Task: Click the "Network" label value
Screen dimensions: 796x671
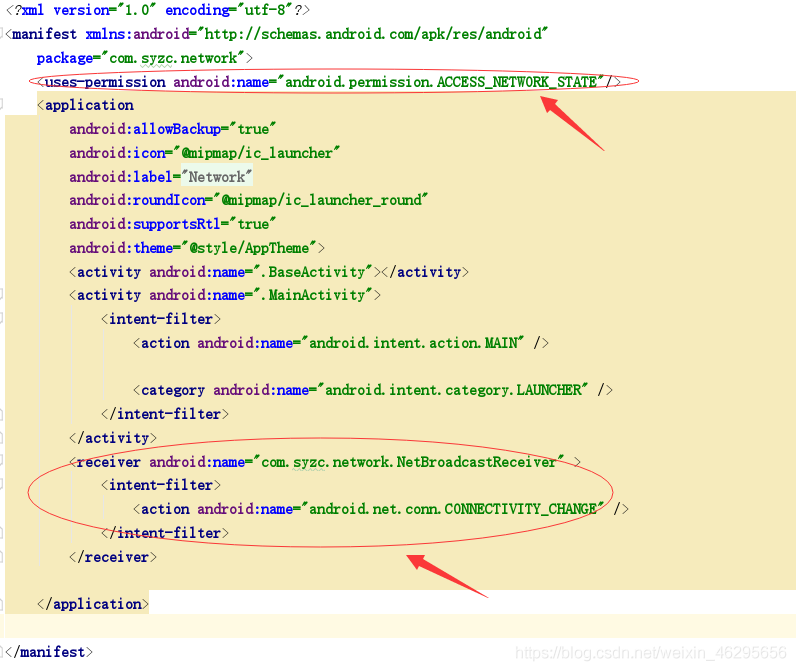Action: (217, 177)
